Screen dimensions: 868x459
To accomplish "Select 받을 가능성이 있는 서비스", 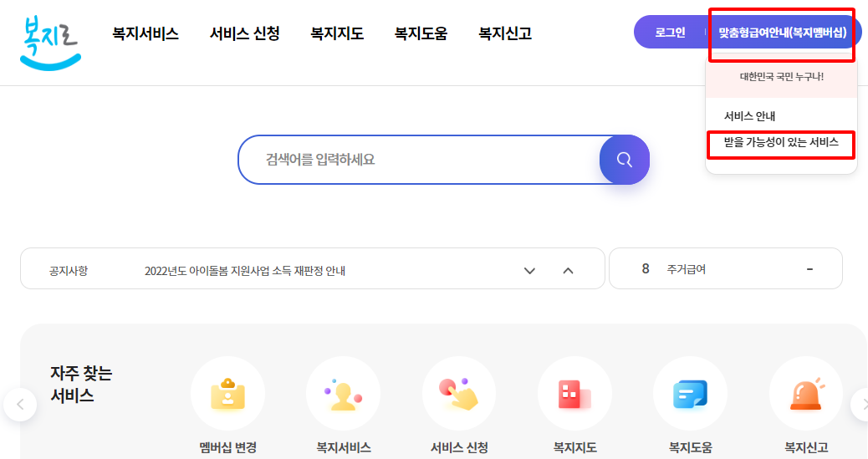I will pos(781,142).
